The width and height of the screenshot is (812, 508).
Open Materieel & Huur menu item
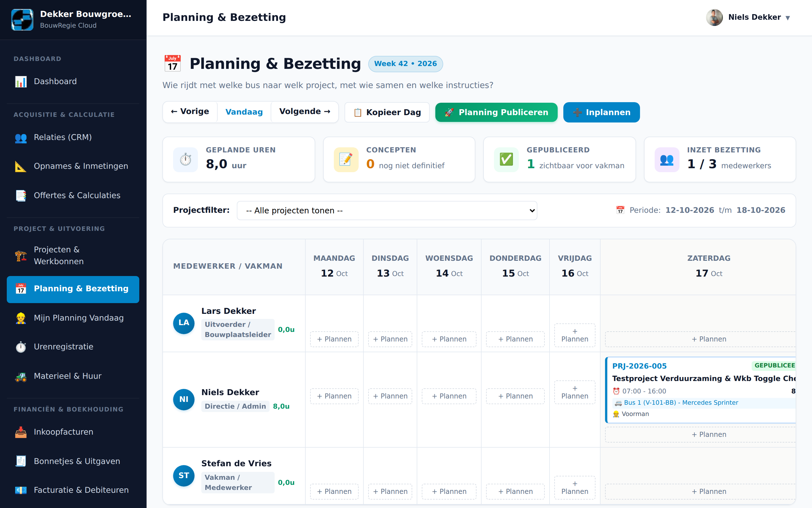[73, 376]
